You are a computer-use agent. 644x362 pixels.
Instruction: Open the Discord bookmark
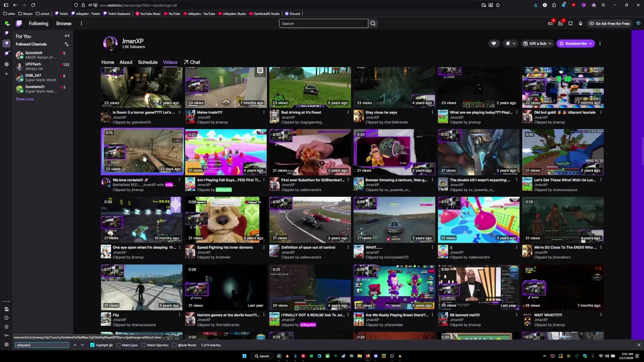coord(292,14)
